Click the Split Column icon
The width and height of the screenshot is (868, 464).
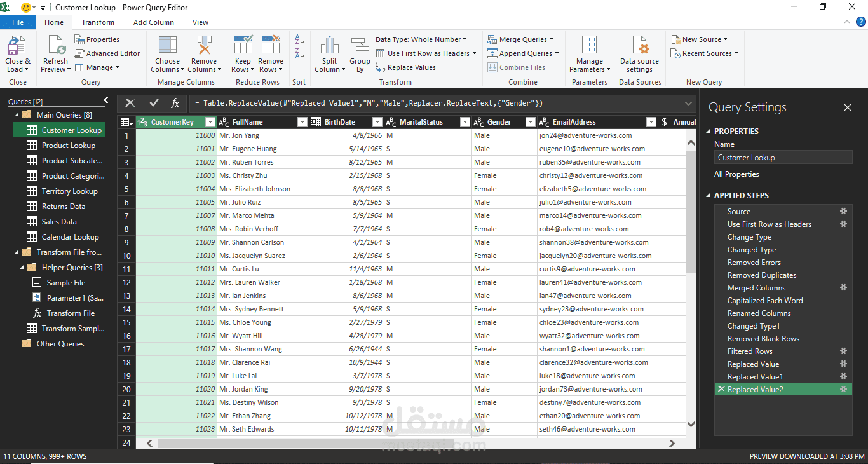[x=329, y=46]
